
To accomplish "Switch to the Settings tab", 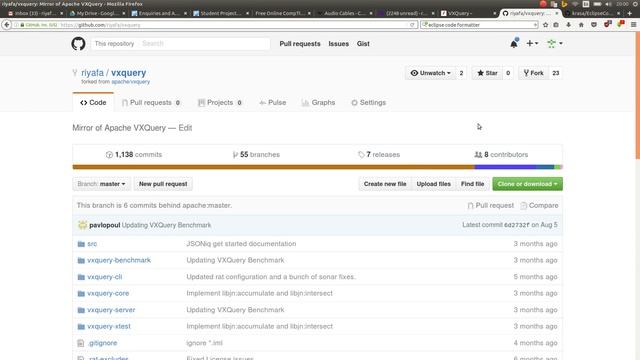I will 369,102.
